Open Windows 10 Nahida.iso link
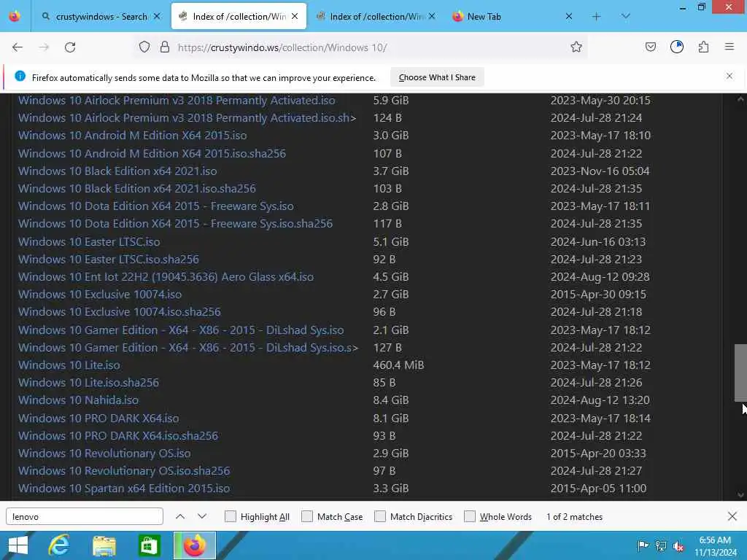 79,400
